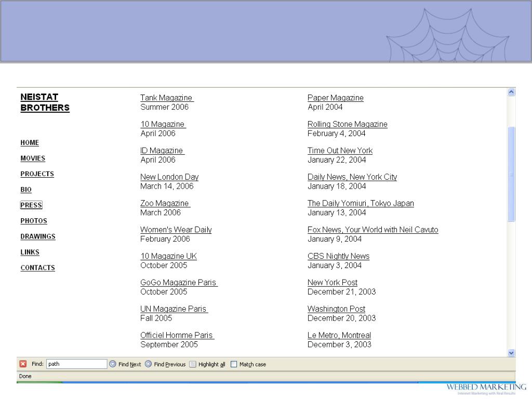Click the vertical scrollbar thumb
Screen dimensions: 532x399
click(x=511, y=174)
